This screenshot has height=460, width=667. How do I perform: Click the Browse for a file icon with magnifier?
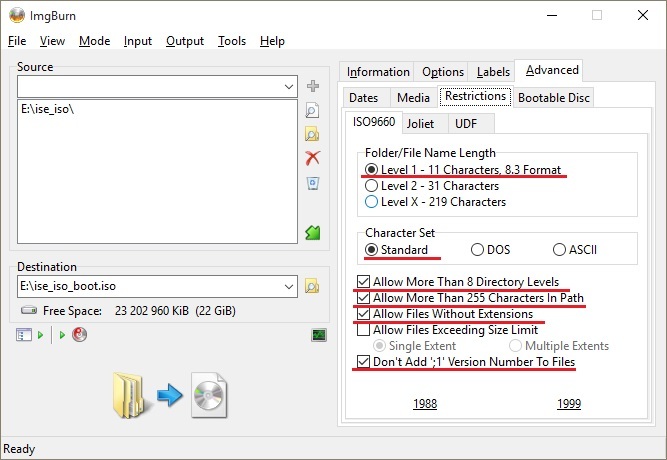tap(312, 110)
